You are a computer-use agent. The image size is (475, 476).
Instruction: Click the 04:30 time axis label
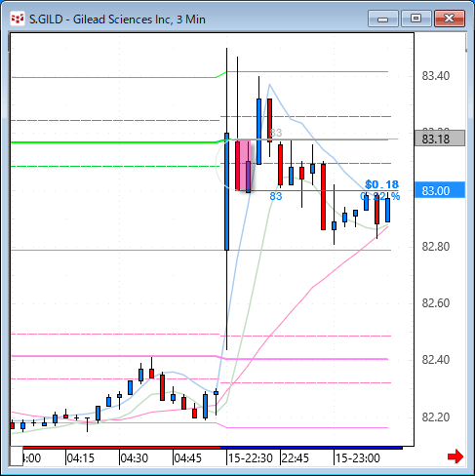point(135,458)
